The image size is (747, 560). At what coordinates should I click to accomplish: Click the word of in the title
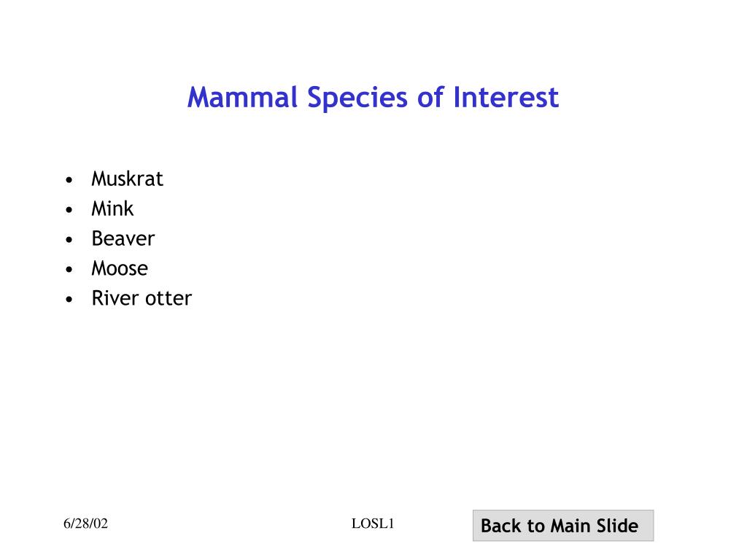pos(430,97)
